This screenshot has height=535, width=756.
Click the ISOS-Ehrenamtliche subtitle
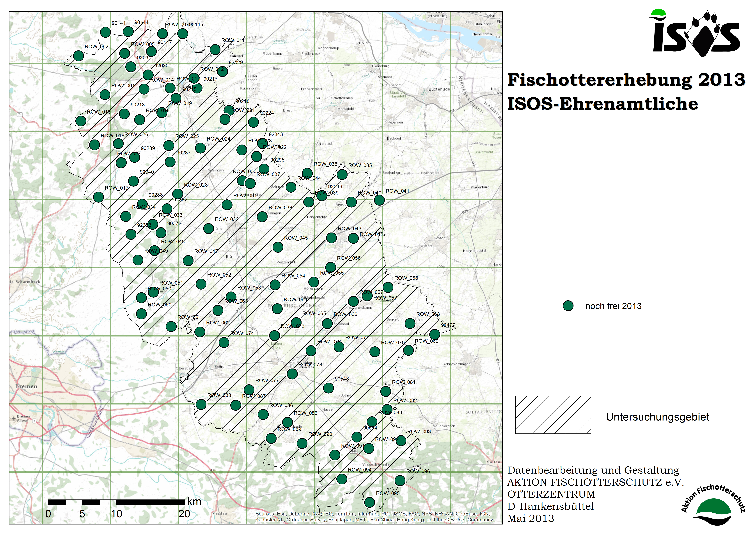[x=603, y=104]
